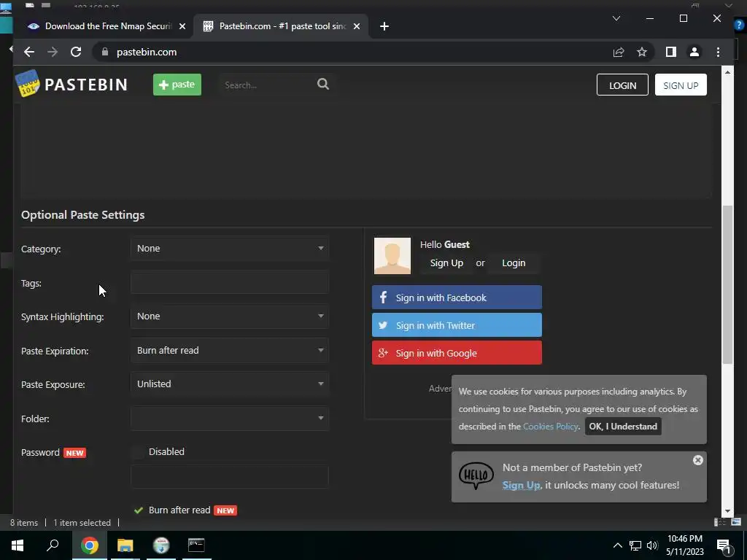Toggle the Burn after read checkbox
This screenshot has width=747, height=560.
(139, 510)
